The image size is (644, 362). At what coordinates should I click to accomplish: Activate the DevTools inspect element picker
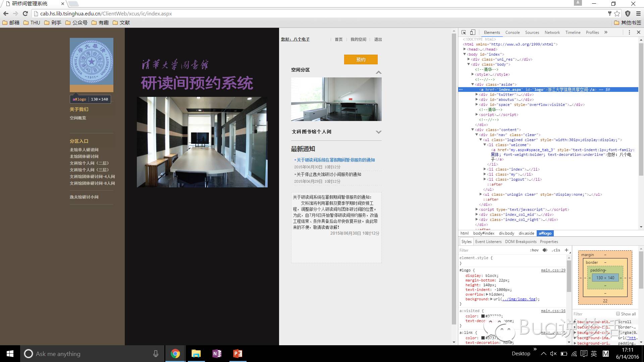click(x=464, y=33)
